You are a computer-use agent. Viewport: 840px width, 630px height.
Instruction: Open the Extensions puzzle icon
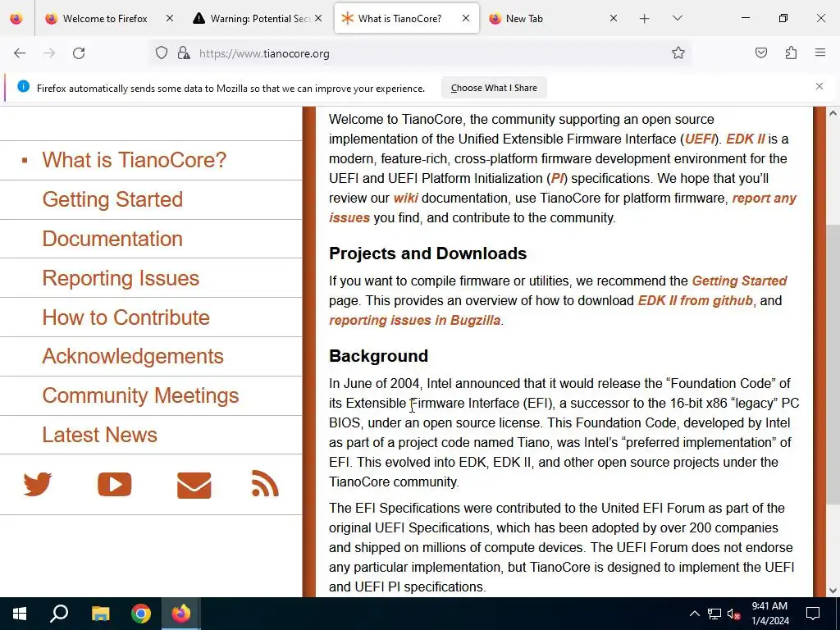coord(791,52)
